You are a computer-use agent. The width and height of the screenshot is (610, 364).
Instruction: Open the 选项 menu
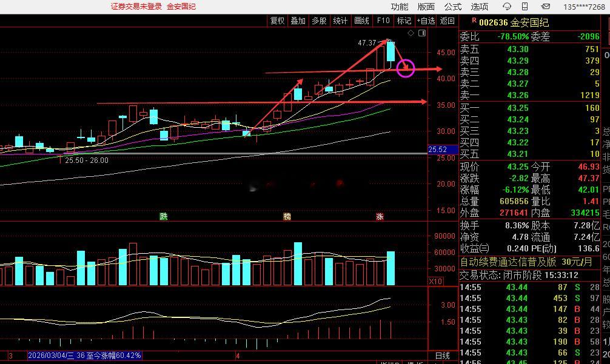click(x=479, y=7)
